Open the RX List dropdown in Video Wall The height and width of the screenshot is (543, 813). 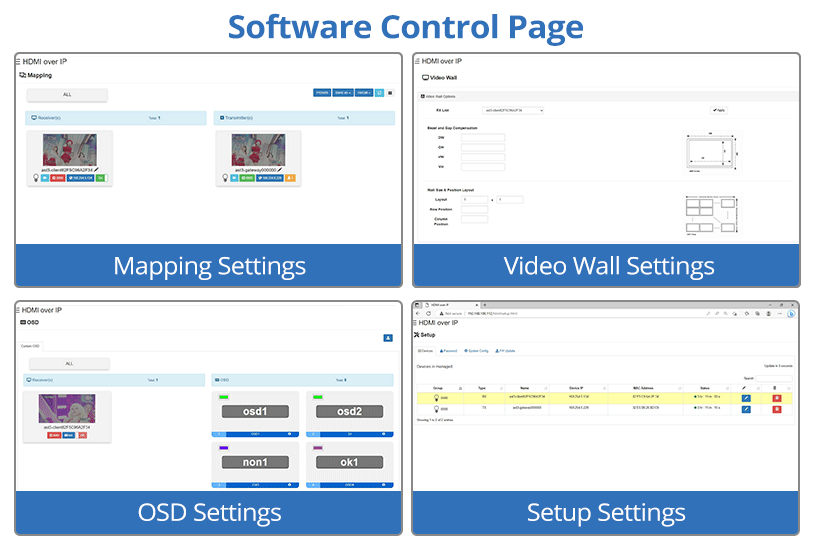tap(513, 110)
